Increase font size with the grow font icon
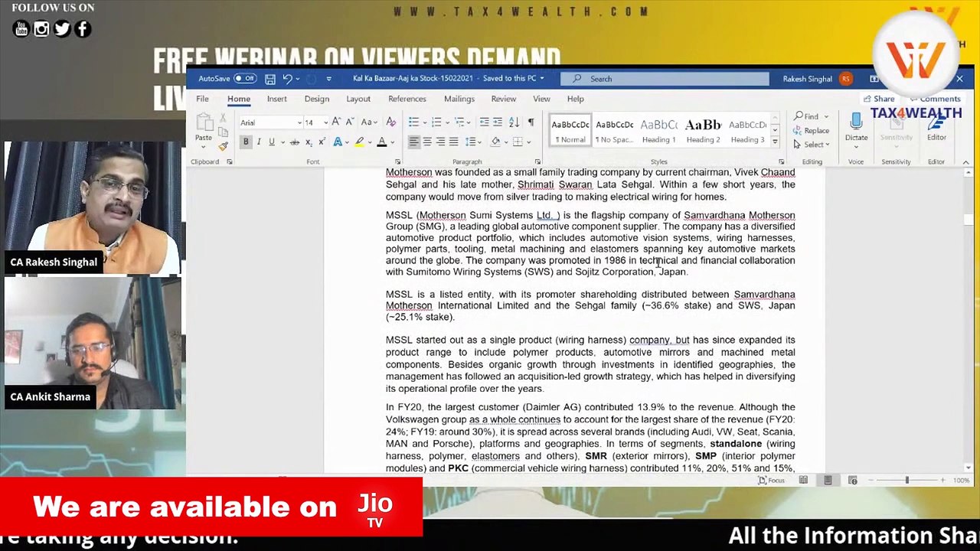 point(337,122)
